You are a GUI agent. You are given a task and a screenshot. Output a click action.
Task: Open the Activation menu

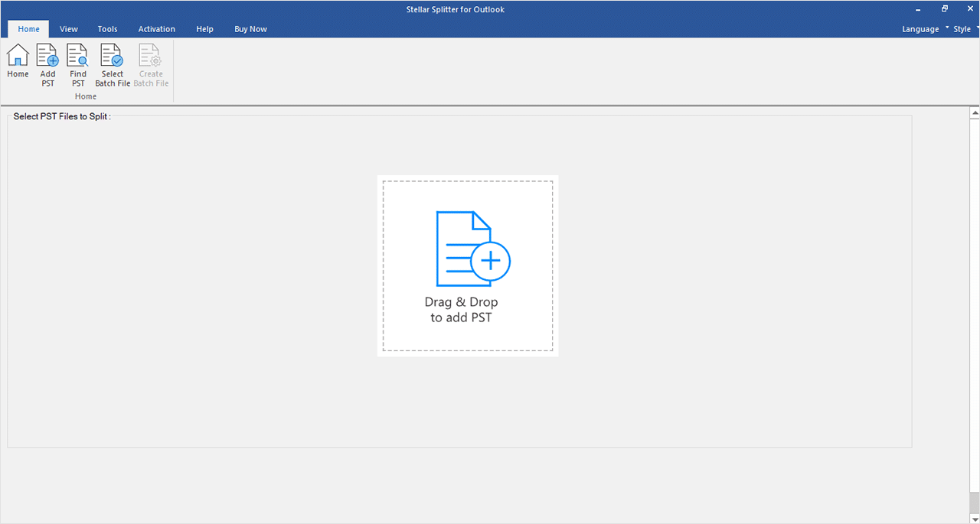[156, 28]
